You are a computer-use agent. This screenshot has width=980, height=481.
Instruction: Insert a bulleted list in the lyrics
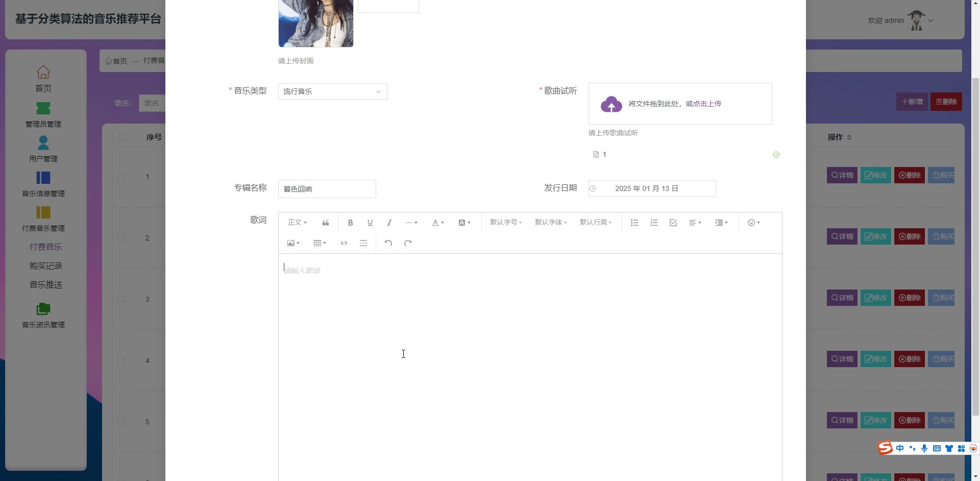(x=634, y=223)
